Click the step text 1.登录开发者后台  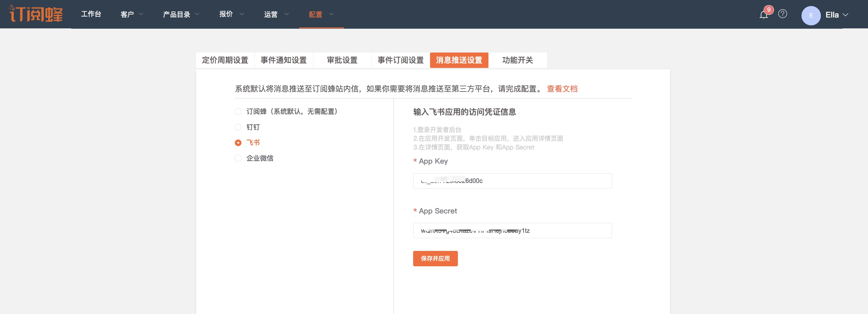(x=437, y=130)
